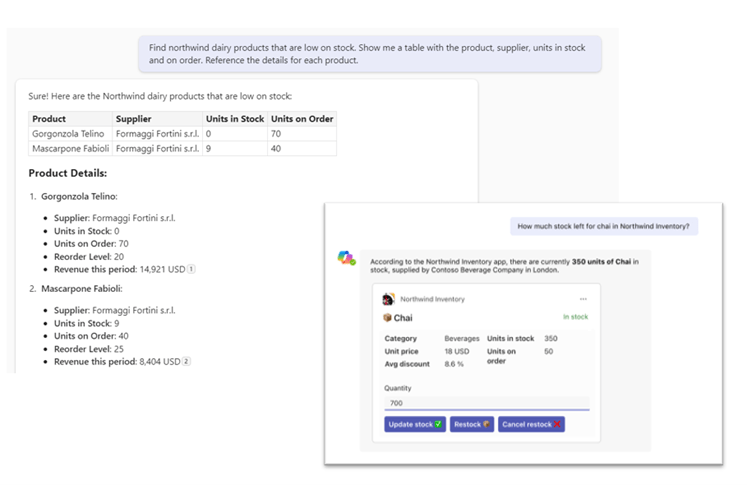The image size is (747, 485).
Task: Click the In stock status label
Action: (x=574, y=317)
